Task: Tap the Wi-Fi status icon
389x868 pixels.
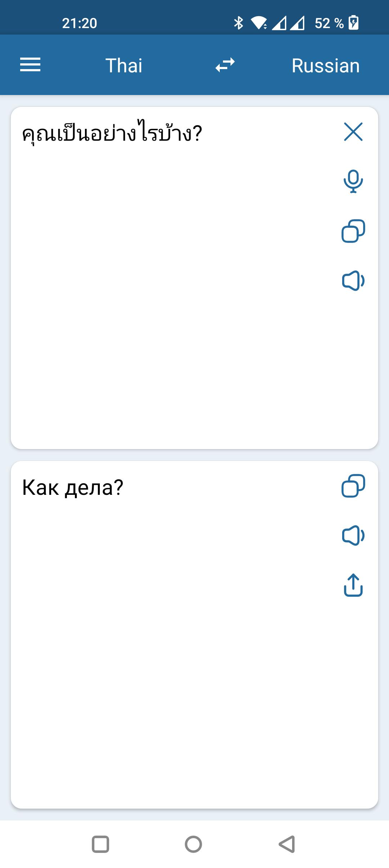Action: click(259, 23)
